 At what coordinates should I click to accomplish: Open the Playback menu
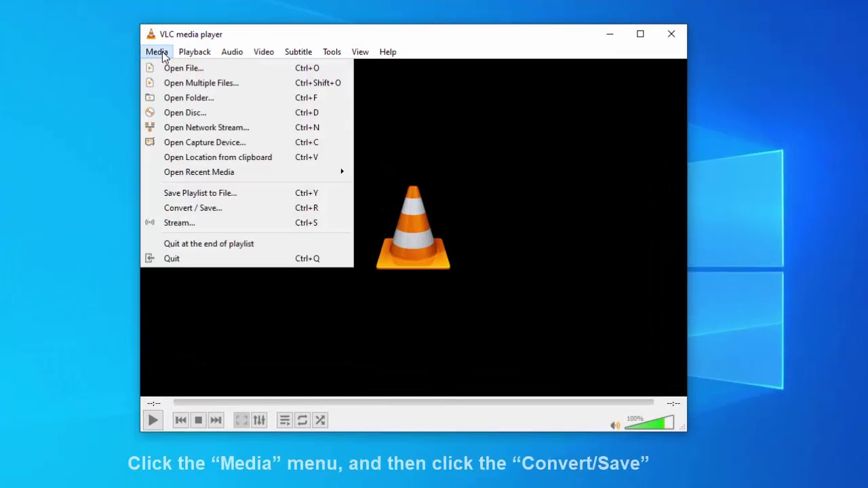pyautogui.click(x=195, y=52)
